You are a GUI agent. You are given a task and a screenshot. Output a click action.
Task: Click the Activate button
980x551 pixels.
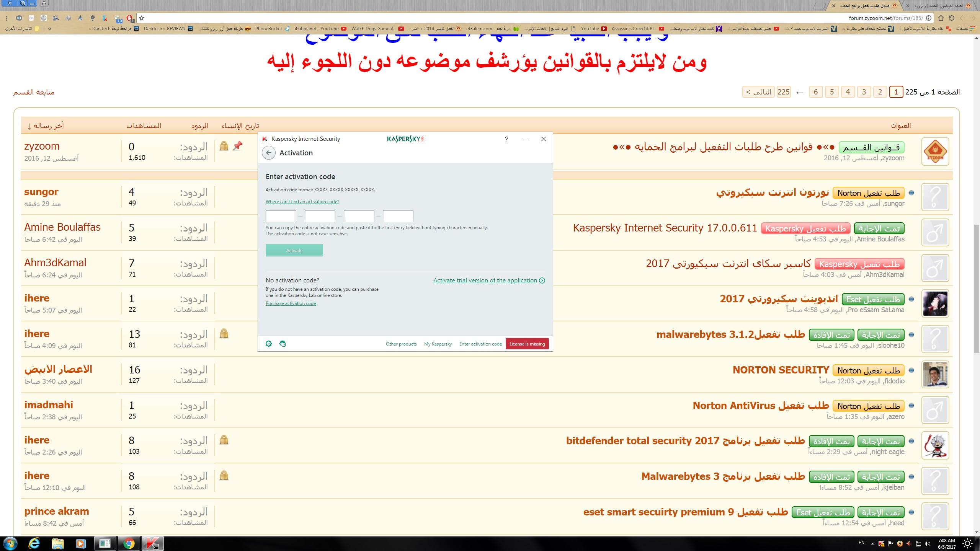(294, 250)
